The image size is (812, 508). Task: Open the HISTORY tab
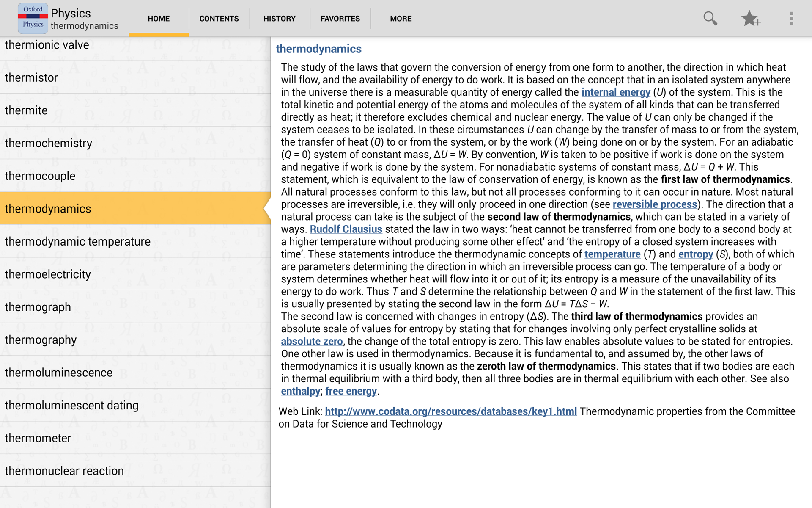pos(279,18)
